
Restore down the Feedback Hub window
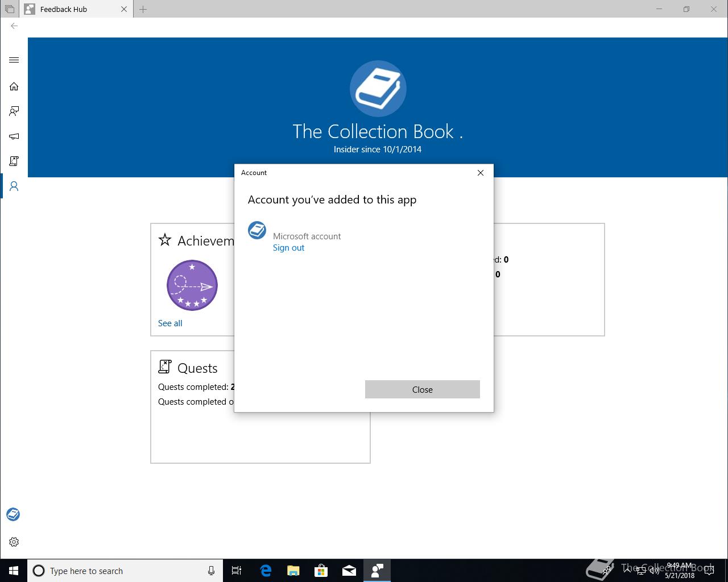(686, 9)
